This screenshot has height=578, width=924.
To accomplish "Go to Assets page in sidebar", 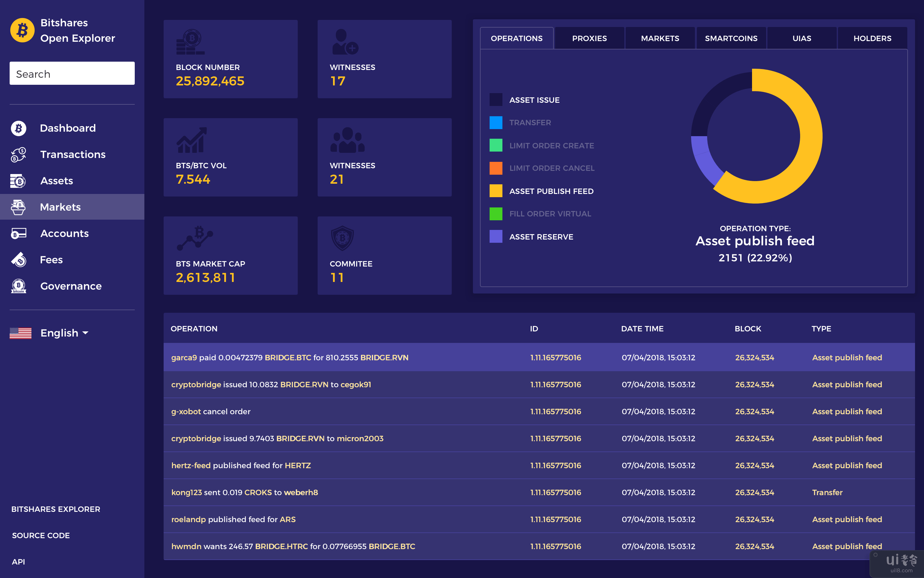I will point(56,181).
